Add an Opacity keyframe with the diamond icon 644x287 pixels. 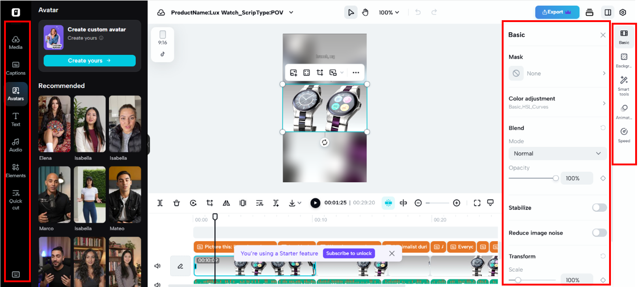(x=603, y=178)
